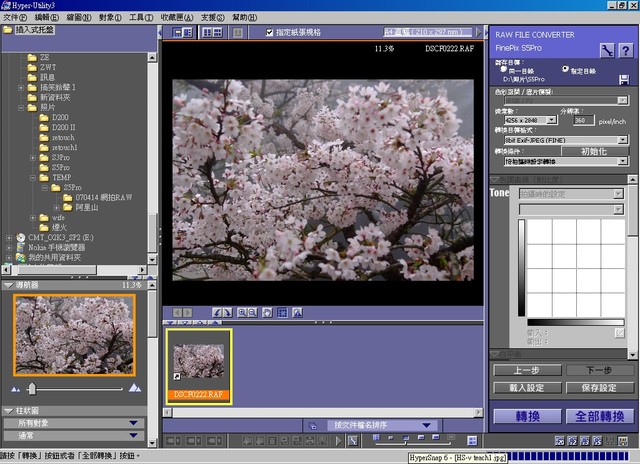Click the 保存設定 button
640x464 pixels.
[x=599, y=388]
